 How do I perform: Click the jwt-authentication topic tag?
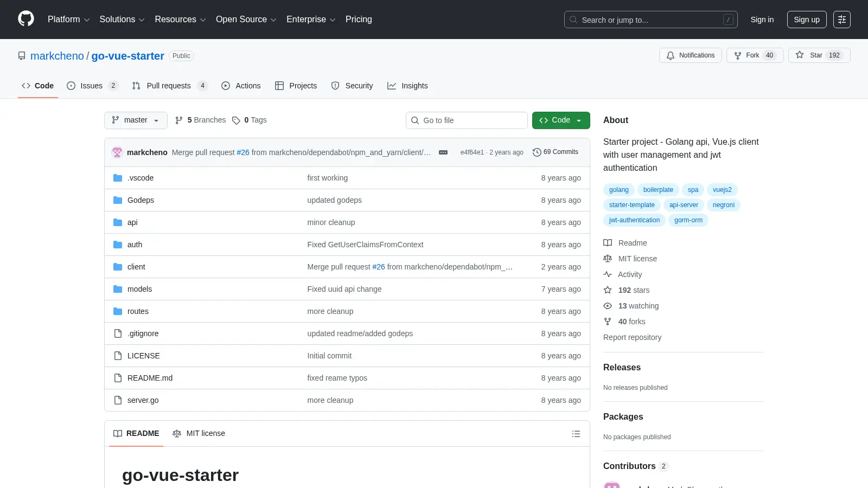(x=634, y=220)
